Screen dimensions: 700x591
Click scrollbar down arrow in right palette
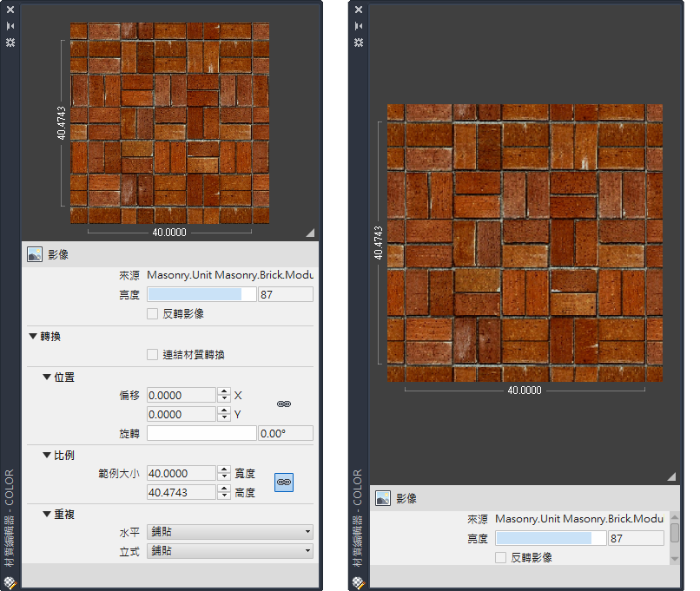coord(675,558)
